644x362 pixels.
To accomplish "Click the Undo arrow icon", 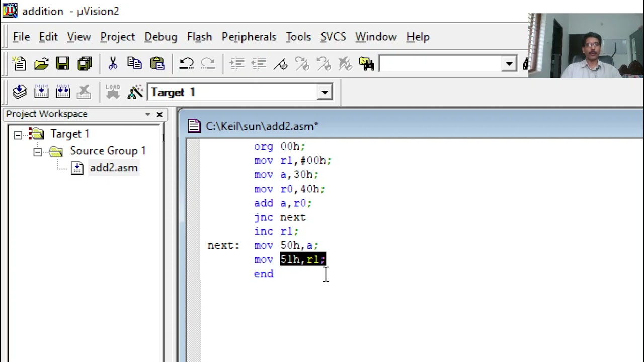I will (x=186, y=64).
